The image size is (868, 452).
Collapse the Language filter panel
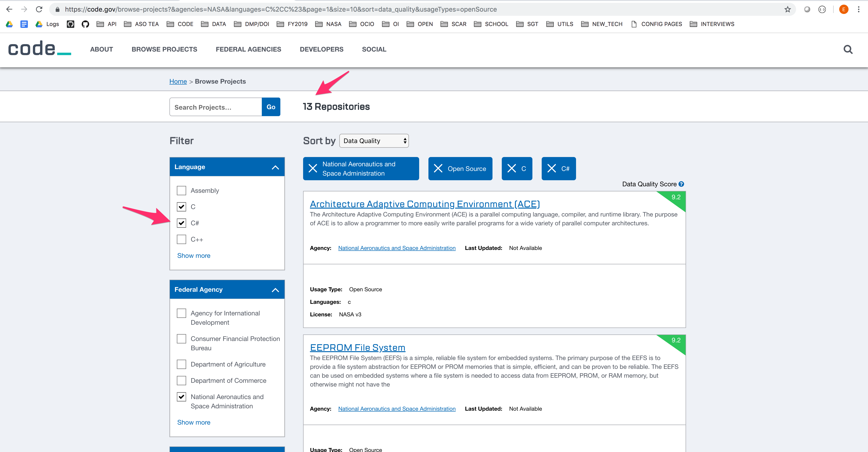pos(275,167)
